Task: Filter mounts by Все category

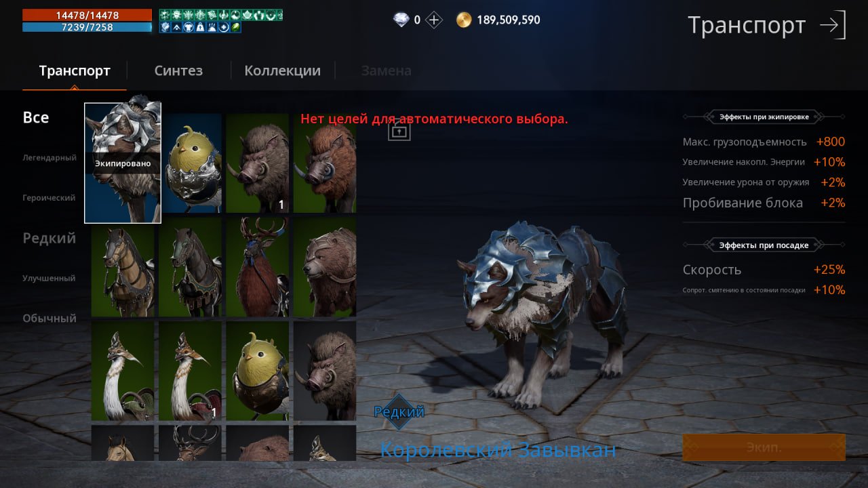Action: 36,117
